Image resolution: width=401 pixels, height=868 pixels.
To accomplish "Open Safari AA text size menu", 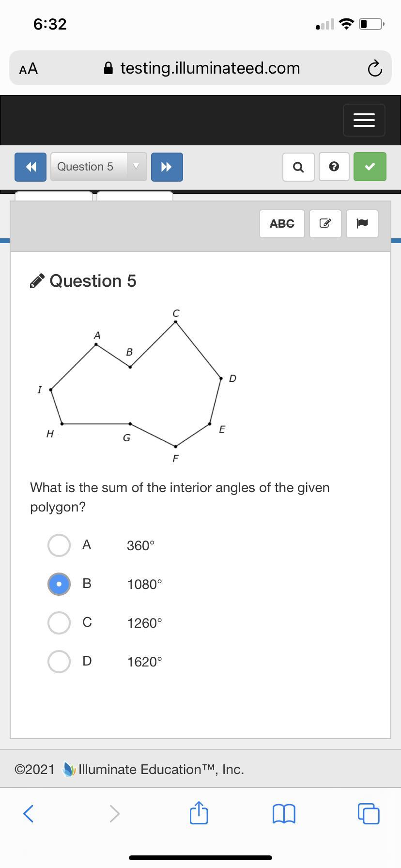I will 29,69.
